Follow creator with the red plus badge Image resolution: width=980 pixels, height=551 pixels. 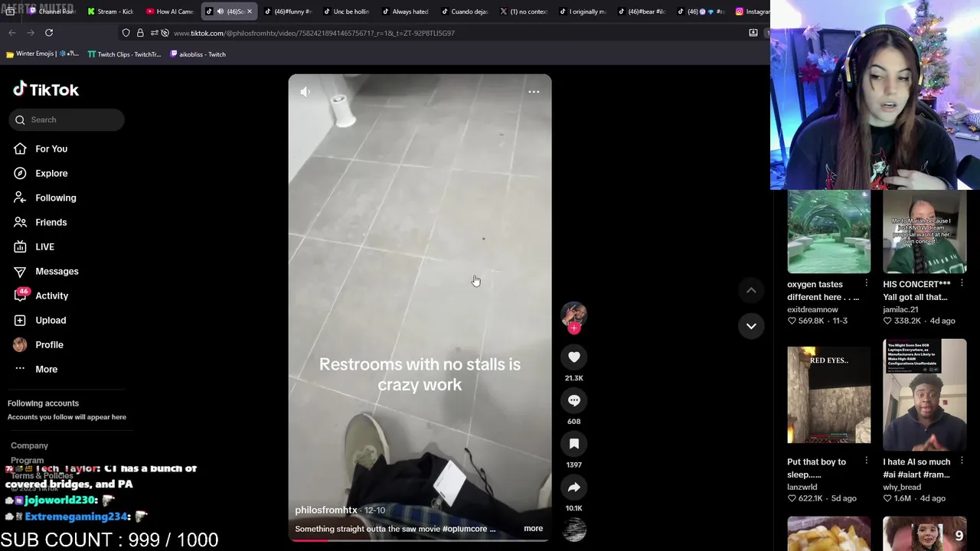574,328
